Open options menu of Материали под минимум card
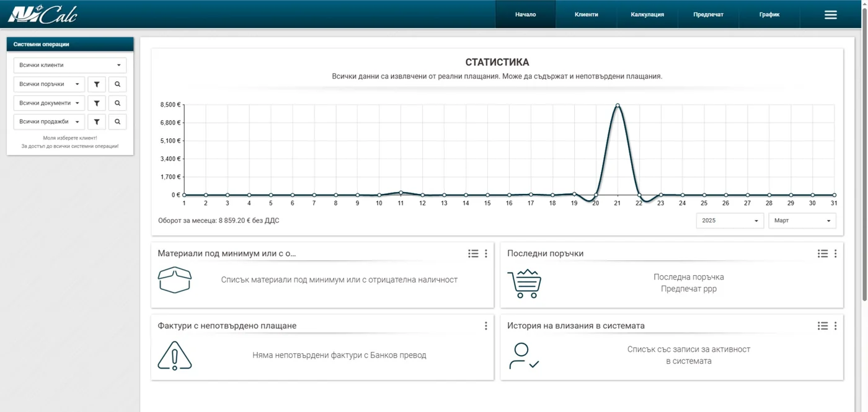This screenshot has height=412, width=868. [486, 253]
